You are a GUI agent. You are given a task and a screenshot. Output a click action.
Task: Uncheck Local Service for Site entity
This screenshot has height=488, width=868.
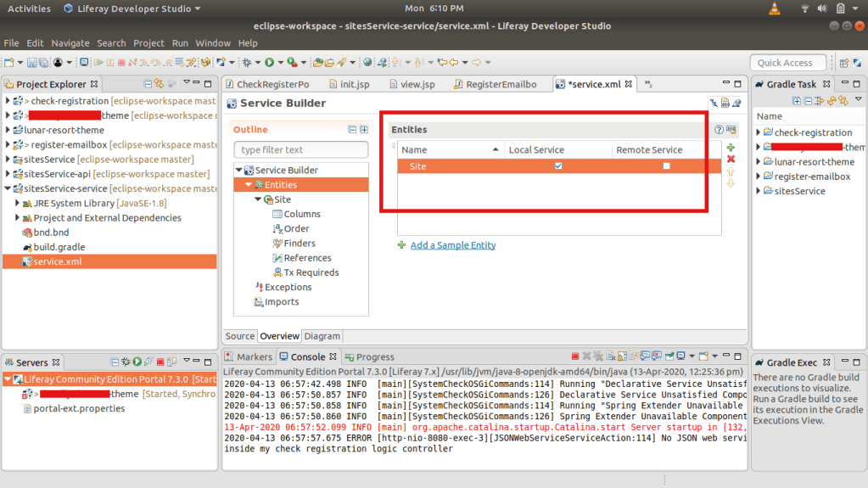[x=557, y=166]
